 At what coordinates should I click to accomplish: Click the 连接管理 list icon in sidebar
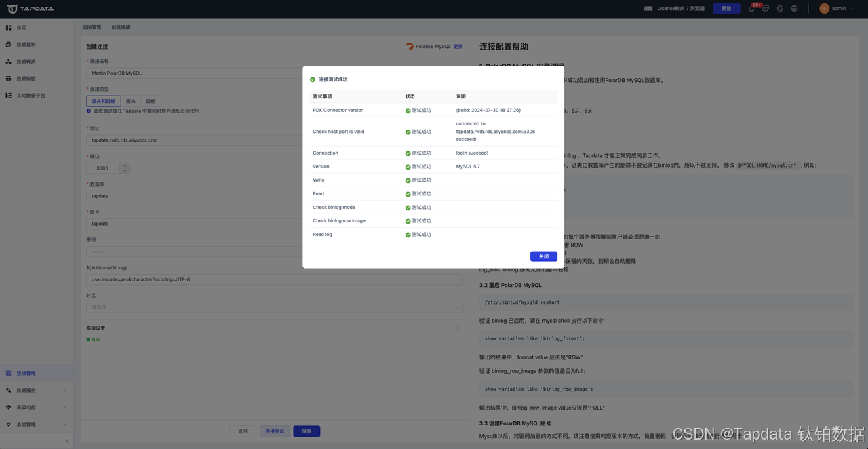coord(8,373)
